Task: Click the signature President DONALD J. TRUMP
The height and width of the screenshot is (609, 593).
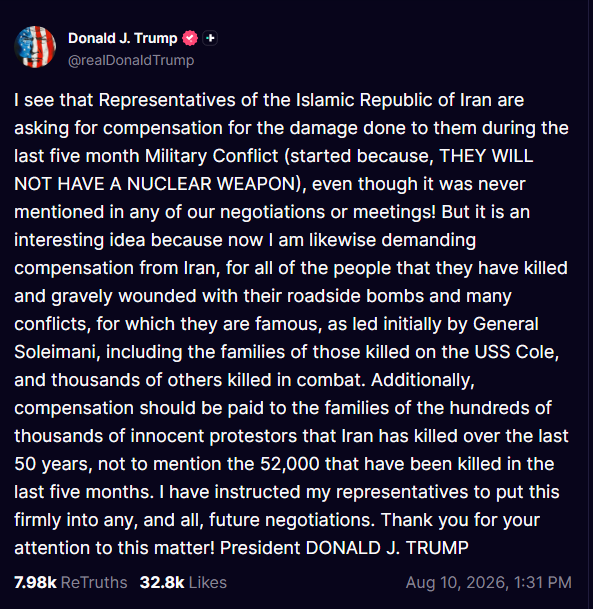Action: pos(344,548)
